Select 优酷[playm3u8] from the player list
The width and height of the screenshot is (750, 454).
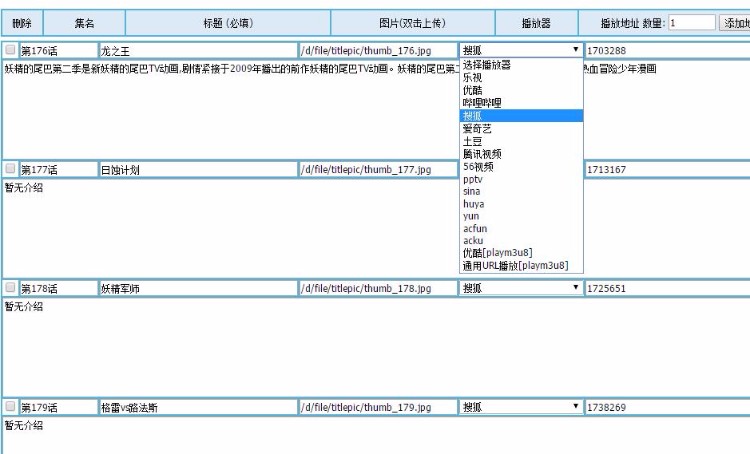click(x=521, y=253)
